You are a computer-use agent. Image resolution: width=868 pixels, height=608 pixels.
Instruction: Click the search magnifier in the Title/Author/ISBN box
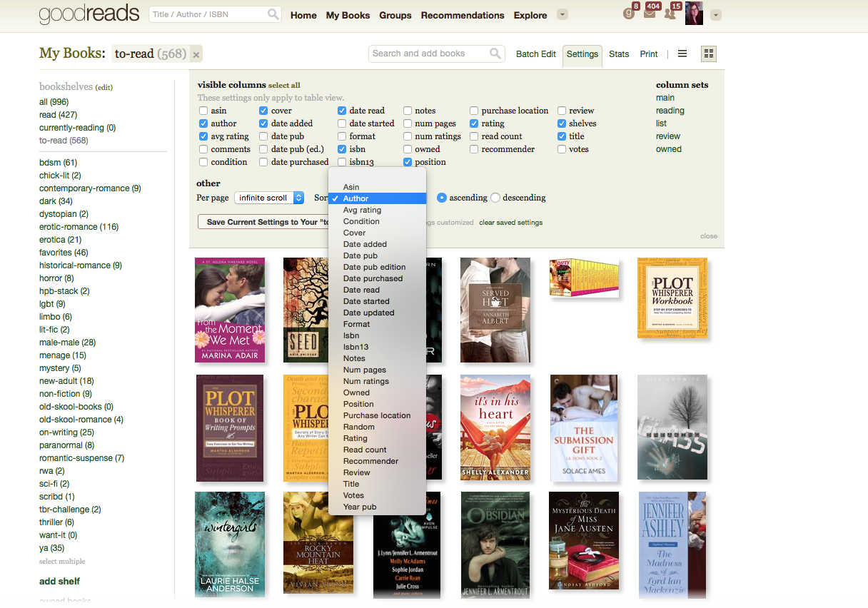(273, 14)
